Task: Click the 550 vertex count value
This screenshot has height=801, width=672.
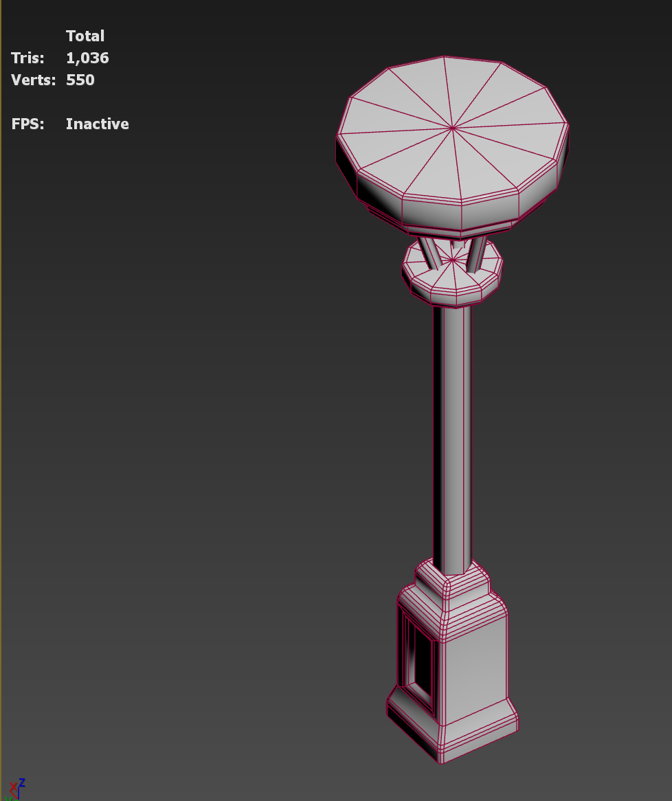Action: click(80, 80)
